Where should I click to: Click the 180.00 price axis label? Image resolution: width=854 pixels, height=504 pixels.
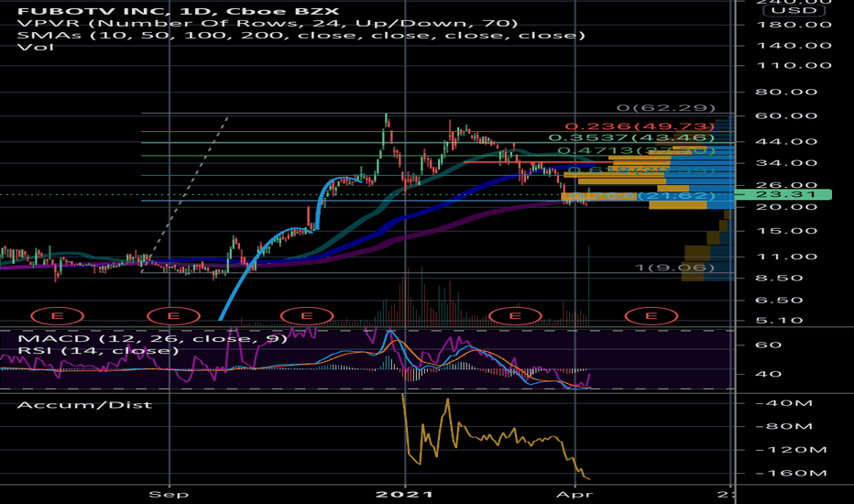(794, 25)
